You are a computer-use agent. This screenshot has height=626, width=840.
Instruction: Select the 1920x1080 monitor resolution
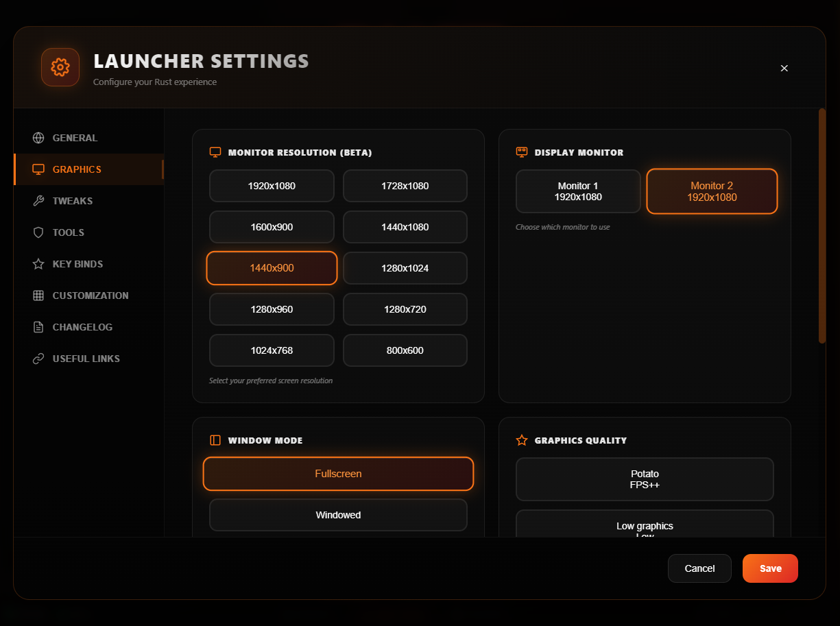(272, 186)
